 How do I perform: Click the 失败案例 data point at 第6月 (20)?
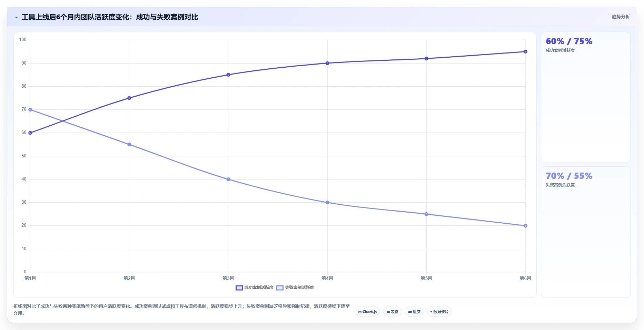tap(525, 226)
